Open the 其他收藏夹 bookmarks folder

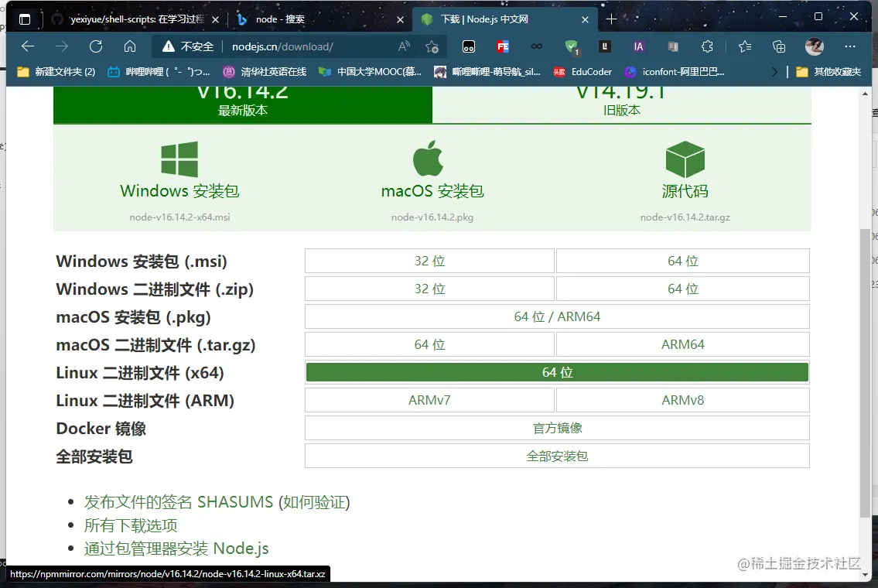[x=828, y=72]
